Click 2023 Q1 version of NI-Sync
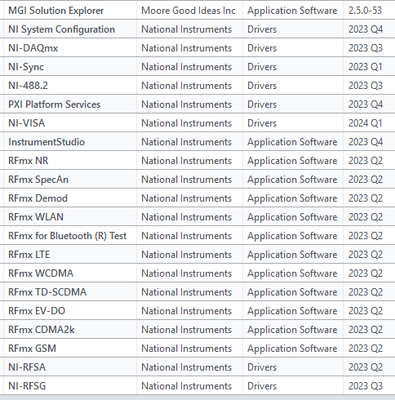 coord(365,67)
